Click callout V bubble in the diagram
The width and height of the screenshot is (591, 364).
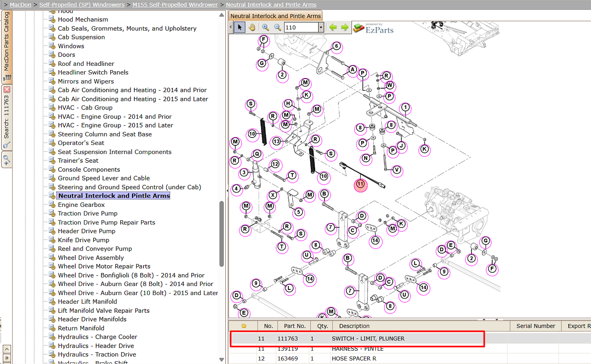pos(397,170)
